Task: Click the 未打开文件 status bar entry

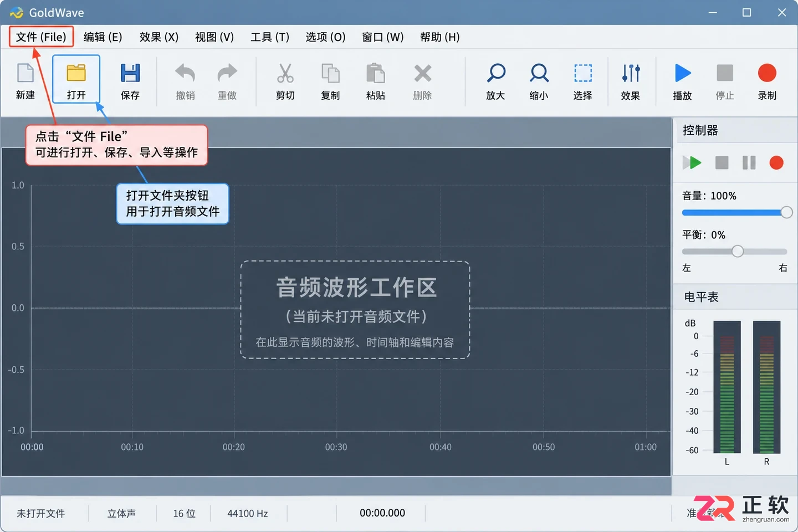Action: pyautogui.click(x=40, y=513)
